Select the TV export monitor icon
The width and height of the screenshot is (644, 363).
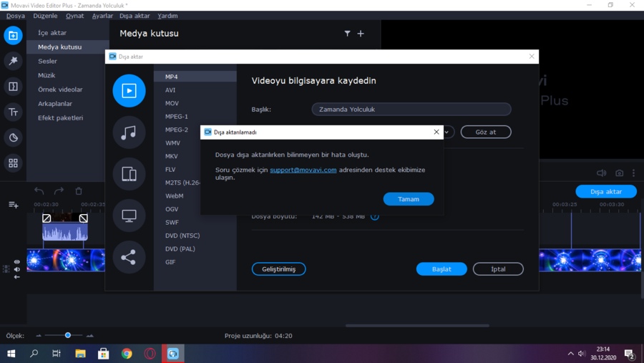point(129,216)
